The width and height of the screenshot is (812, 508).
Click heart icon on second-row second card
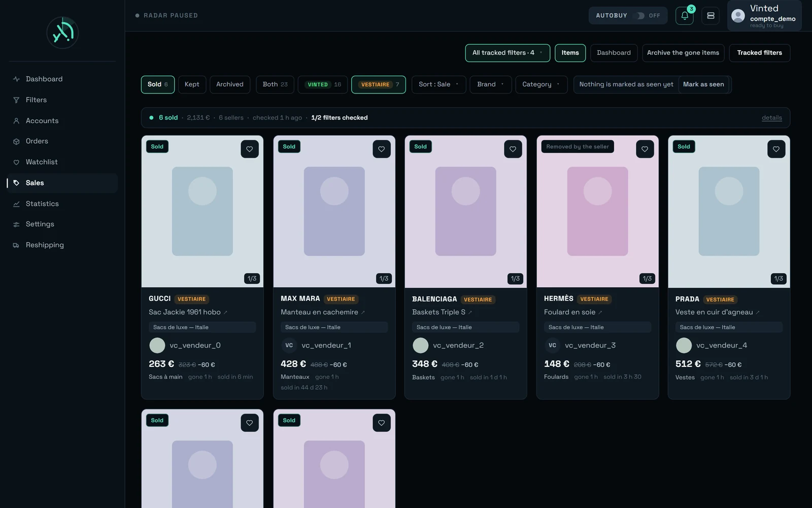point(381,423)
